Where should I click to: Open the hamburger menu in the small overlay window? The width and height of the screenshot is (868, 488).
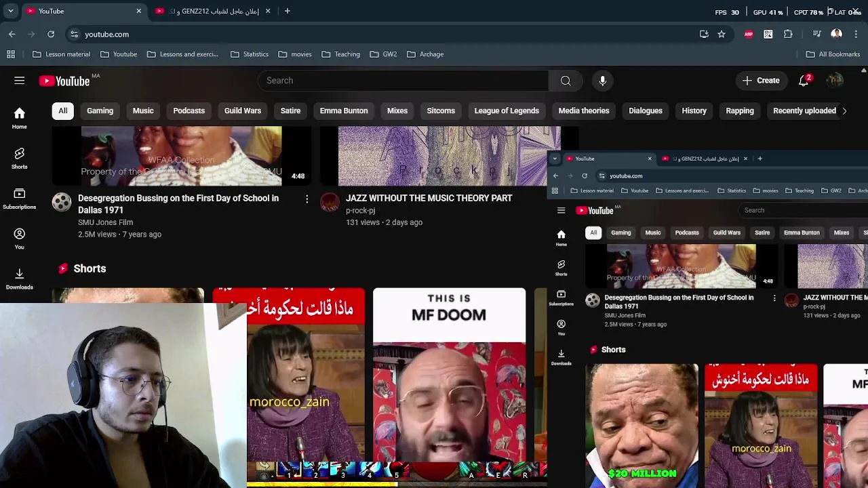(x=561, y=210)
